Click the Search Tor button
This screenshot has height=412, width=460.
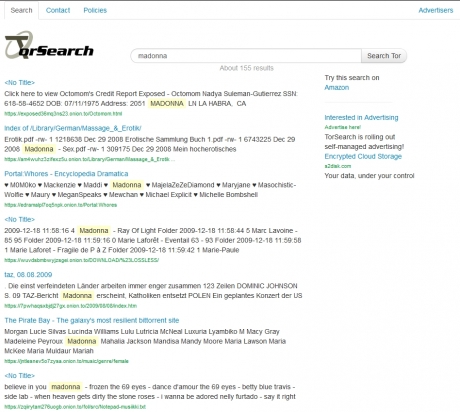pyautogui.click(x=384, y=56)
